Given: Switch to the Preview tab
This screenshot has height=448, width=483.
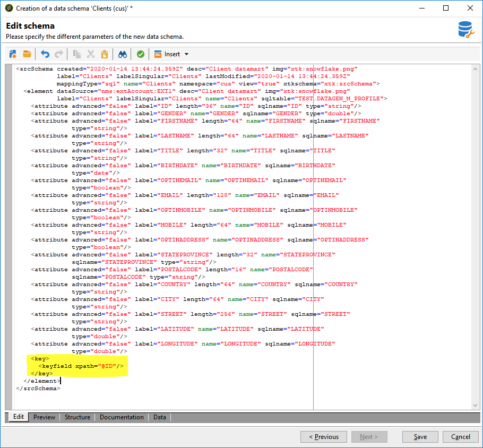Looking at the screenshot, I should click(x=44, y=417).
